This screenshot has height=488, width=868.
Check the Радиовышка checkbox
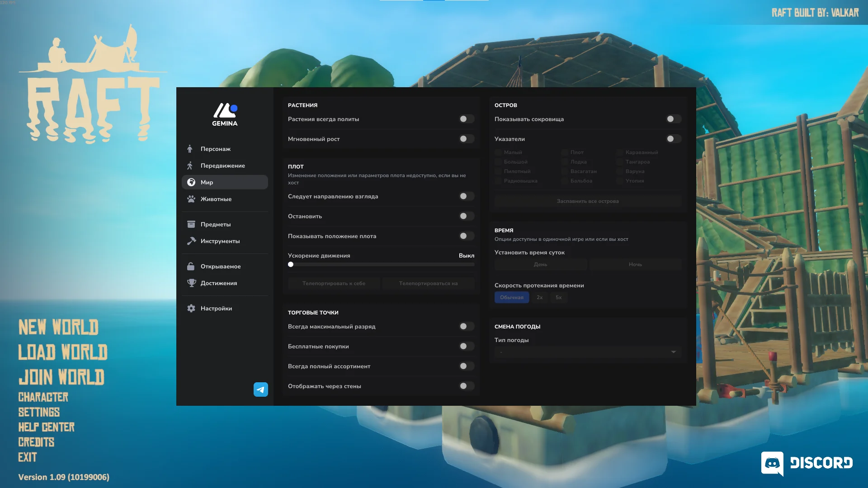coord(498,181)
